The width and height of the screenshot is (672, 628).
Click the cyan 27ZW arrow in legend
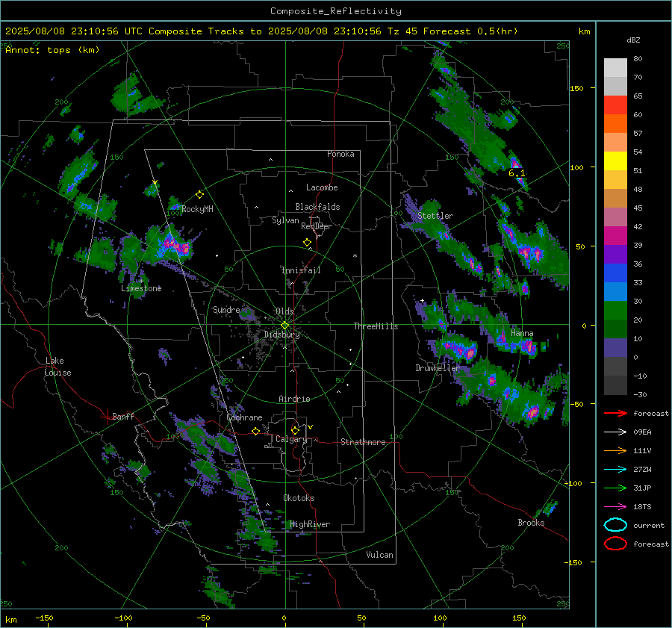[x=615, y=470]
